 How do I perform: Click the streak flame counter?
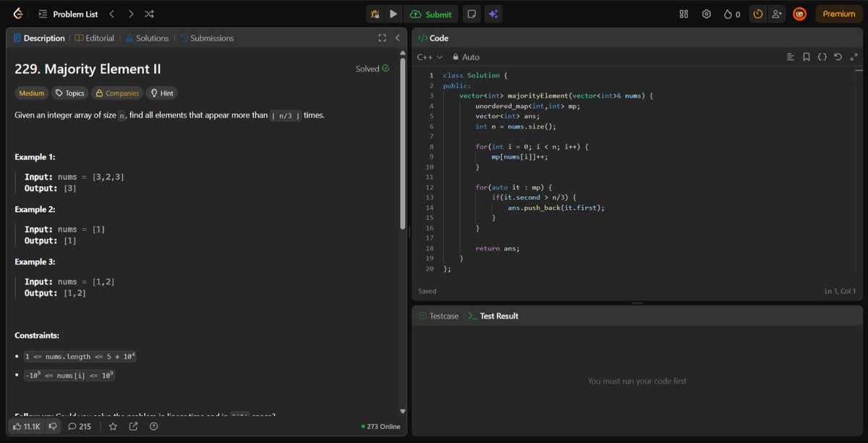click(x=731, y=14)
